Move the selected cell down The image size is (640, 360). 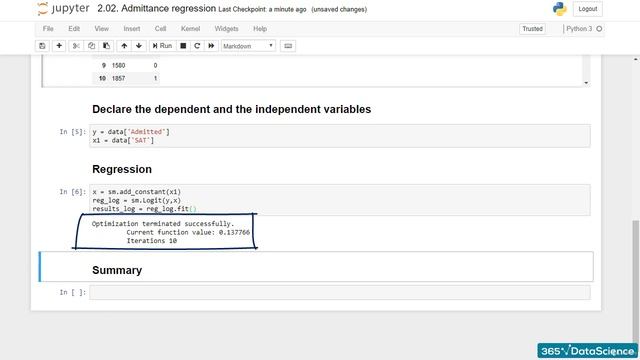139,46
